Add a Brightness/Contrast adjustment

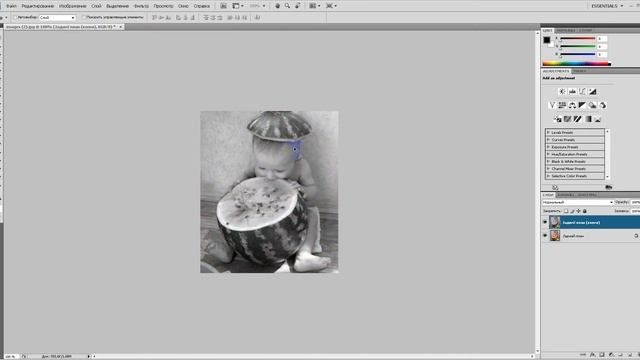562,91
